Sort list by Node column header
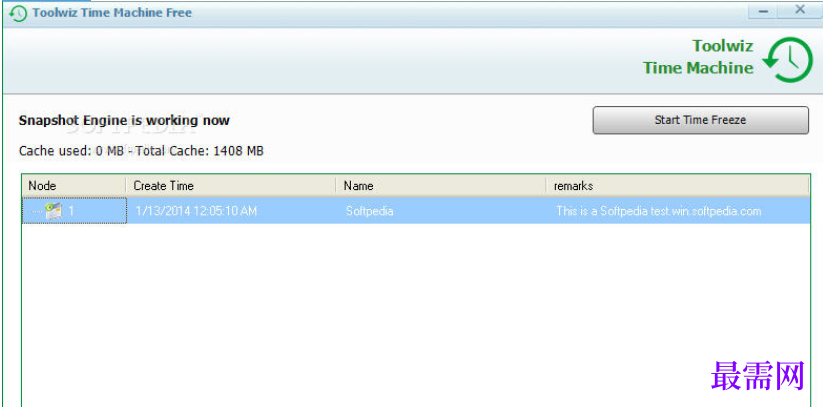Screen dimensions: 823x407 click(x=74, y=186)
